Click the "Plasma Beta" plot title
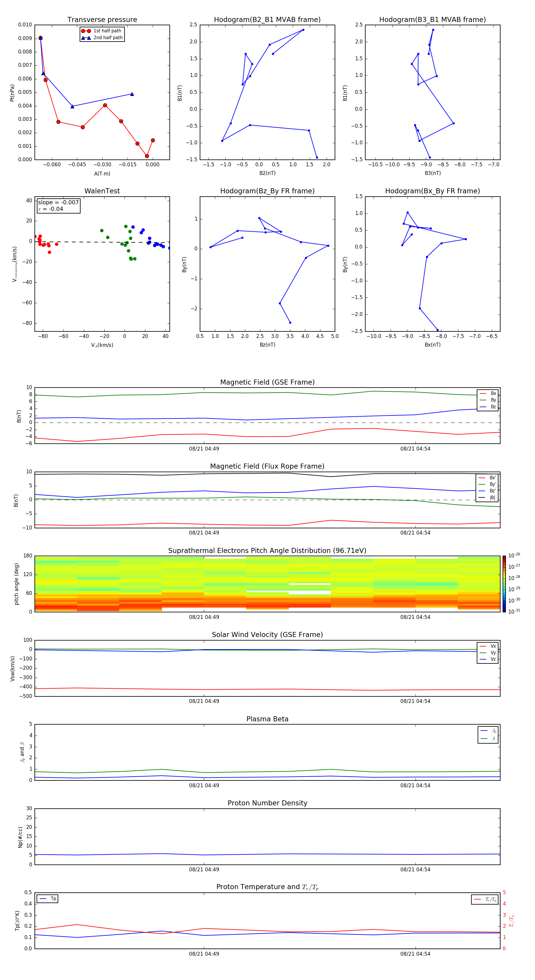 click(x=267, y=719)
